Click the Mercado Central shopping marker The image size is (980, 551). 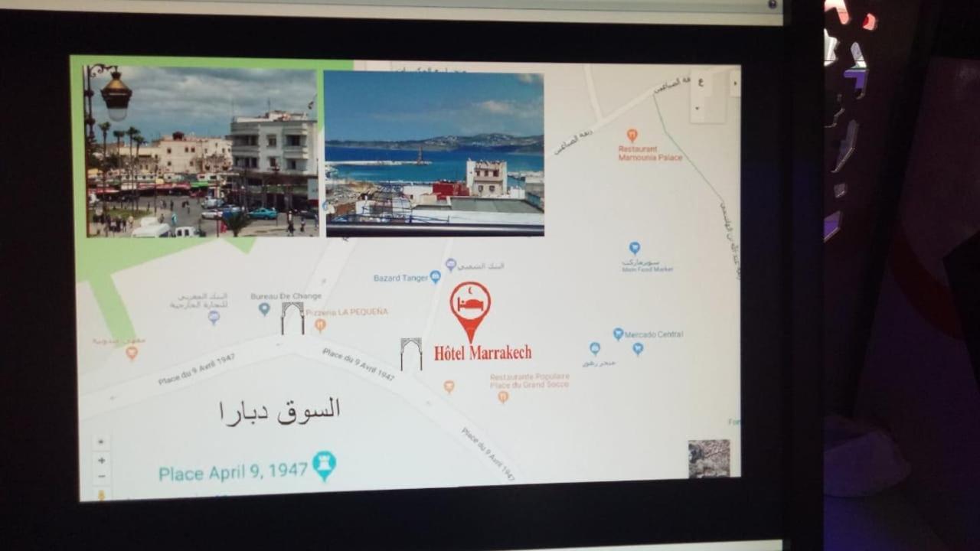618,334
